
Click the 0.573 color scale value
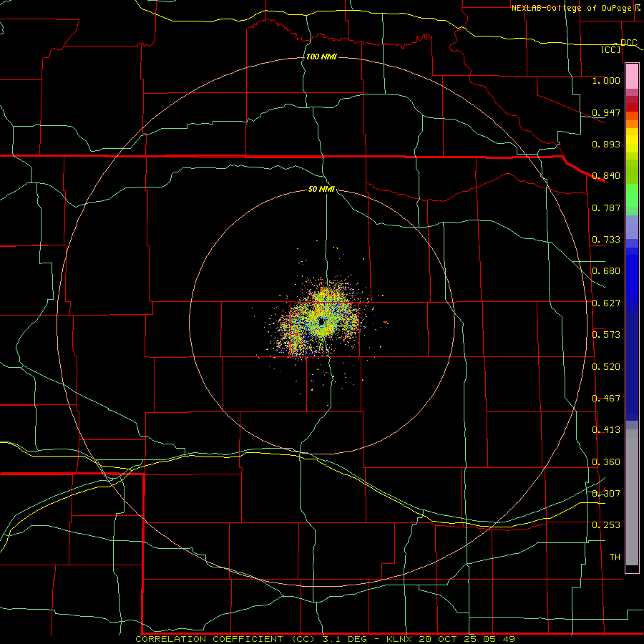coord(606,335)
